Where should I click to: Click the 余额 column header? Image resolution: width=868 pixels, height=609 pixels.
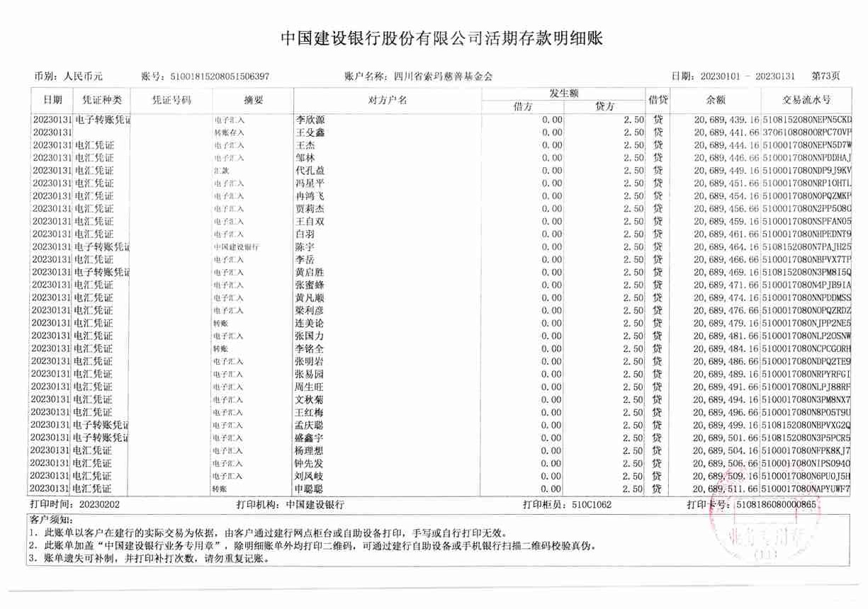716,100
